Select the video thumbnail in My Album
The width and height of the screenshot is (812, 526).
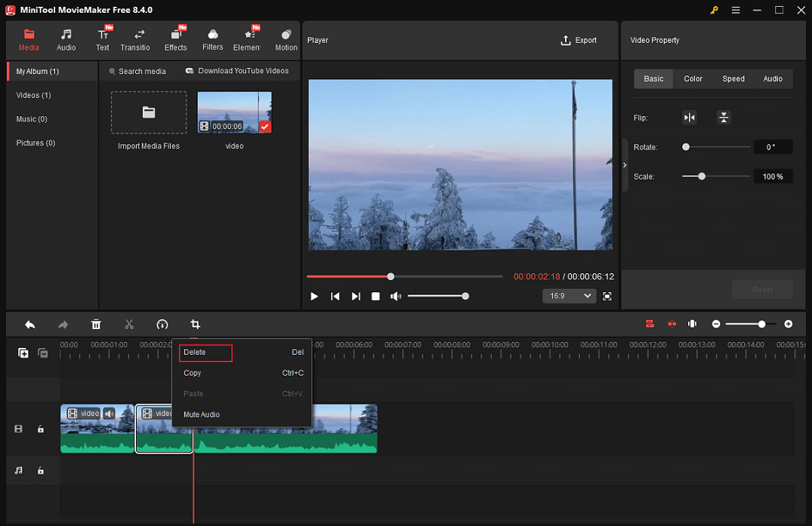[234, 112]
